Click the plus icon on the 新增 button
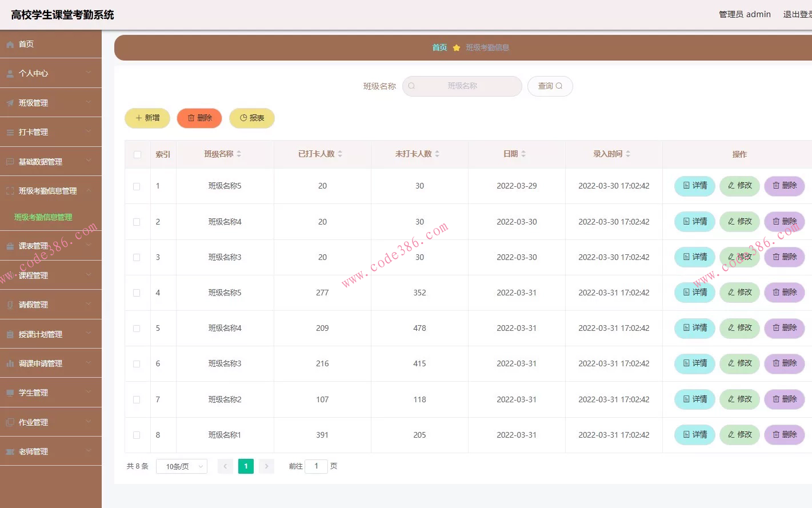Image resolution: width=812 pixels, height=508 pixels. tap(139, 118)
